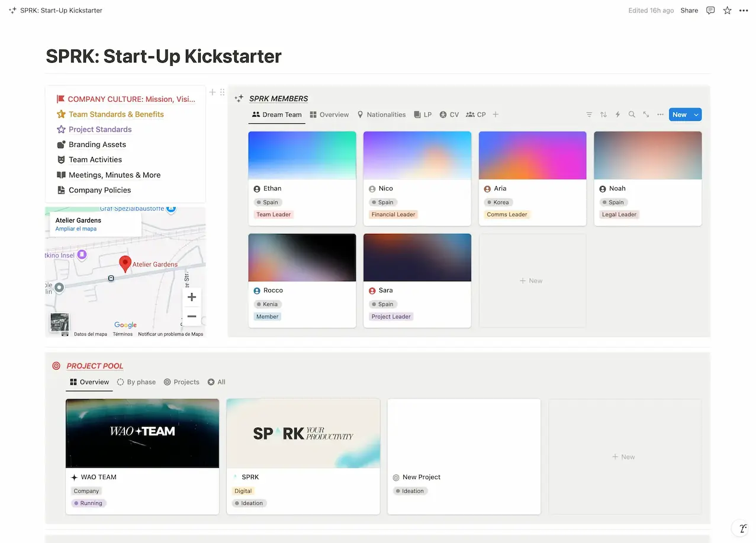The image size is (756, 543).
Task: Click the lightning automations icon in the members toolbar
Action: tap(617, 114)
